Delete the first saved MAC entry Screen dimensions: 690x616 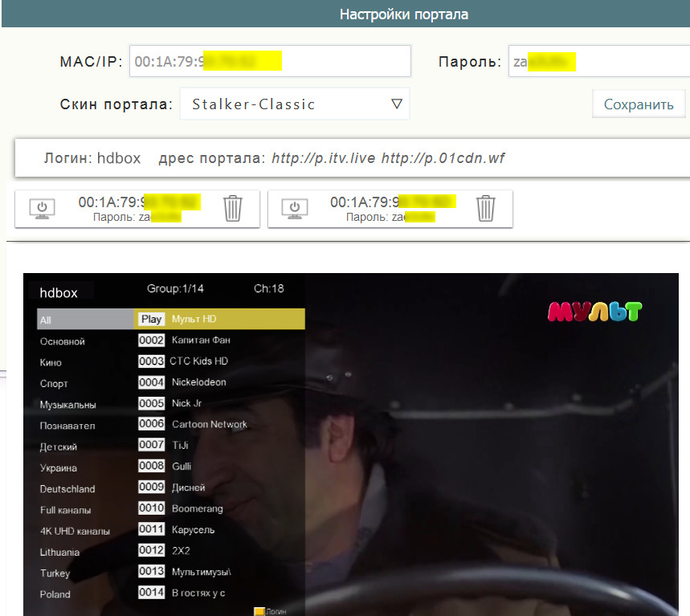pyautogui.click(x=233, y=209)
